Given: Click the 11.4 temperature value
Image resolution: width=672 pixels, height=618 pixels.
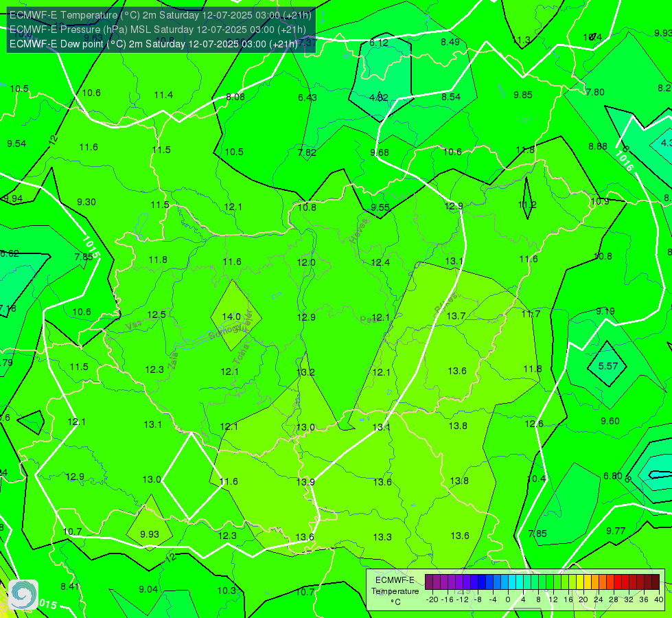Looking at the screenshot, I should tap(164, 95).
